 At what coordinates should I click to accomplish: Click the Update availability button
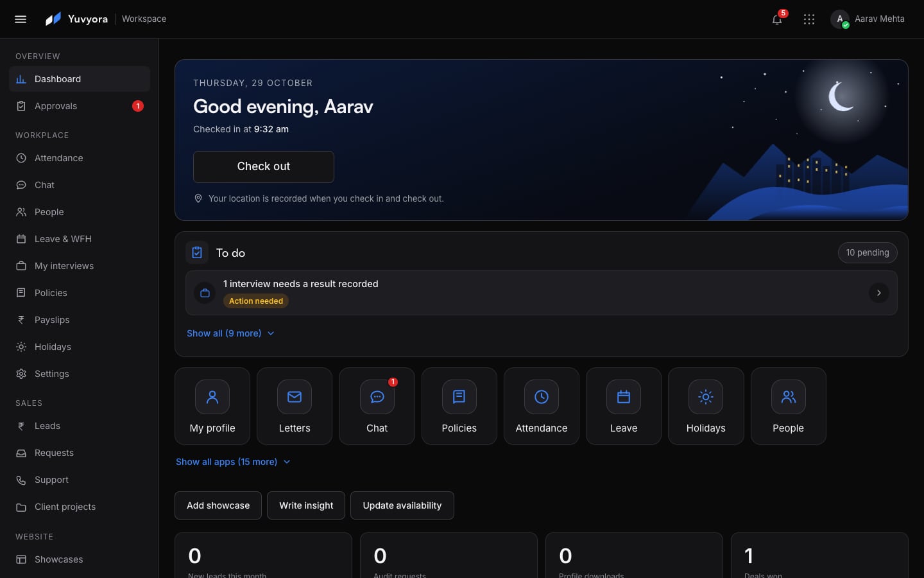pyautogui.click(x=402, y=505)
